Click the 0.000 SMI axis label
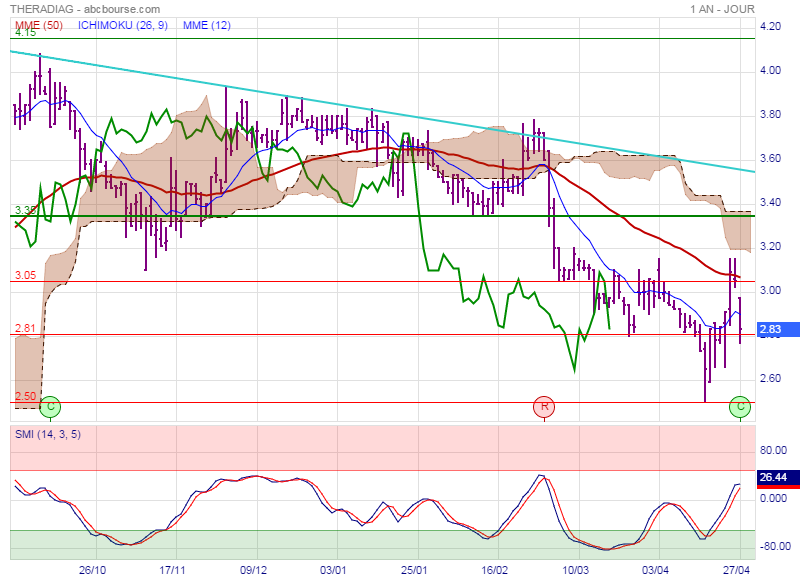 pos(773,498)
